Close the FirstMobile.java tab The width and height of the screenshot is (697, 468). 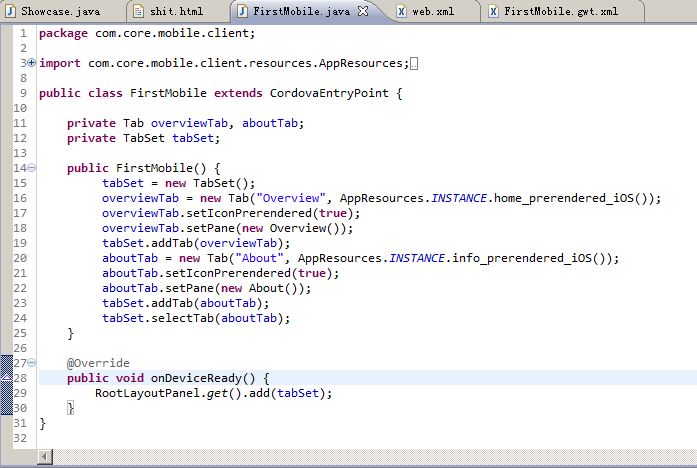coord(364,12)
